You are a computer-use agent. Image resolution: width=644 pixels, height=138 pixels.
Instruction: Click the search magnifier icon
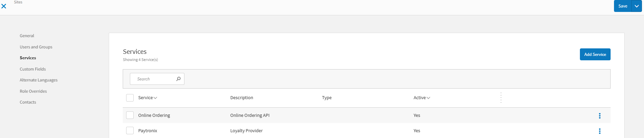click(178, 79)
